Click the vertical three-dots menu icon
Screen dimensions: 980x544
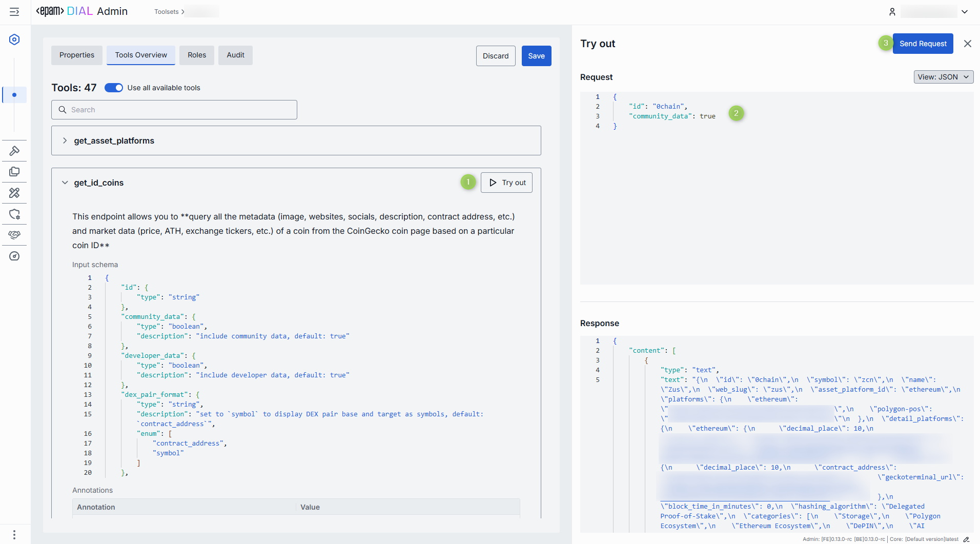[x=14, y=534]
